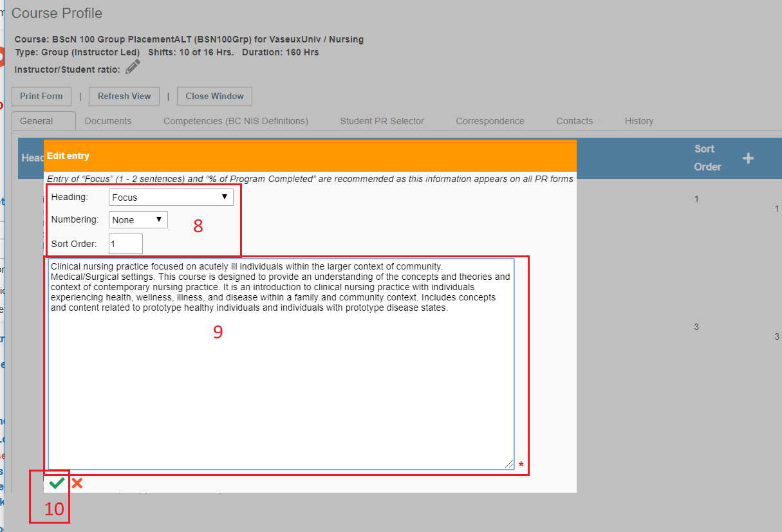The height and width of the screenshot is (532, 782).
Task: Go to the Student PR Selector tab
Action: click(x=382, y=121)
